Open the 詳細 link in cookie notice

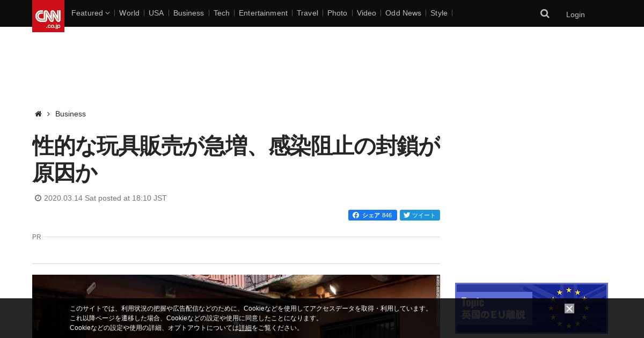coord(245,328)
